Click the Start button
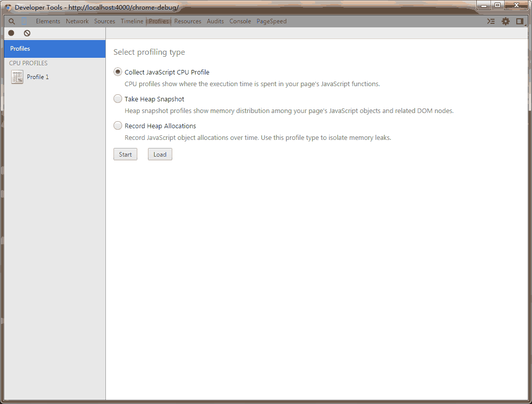The height and width of the screenshot is (404, 532). pyautogui.click(x=125, y=155)
